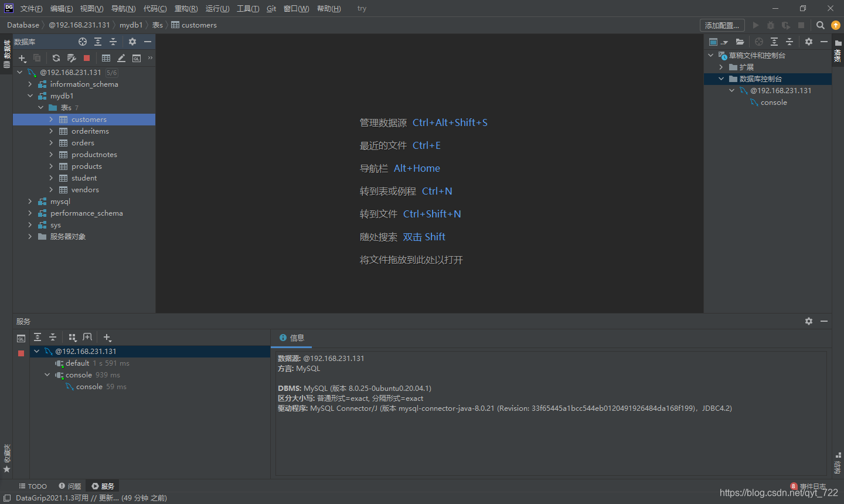Click add service plus icon
The height and width of the screenshot is (504, 844).
click(107, 337)
